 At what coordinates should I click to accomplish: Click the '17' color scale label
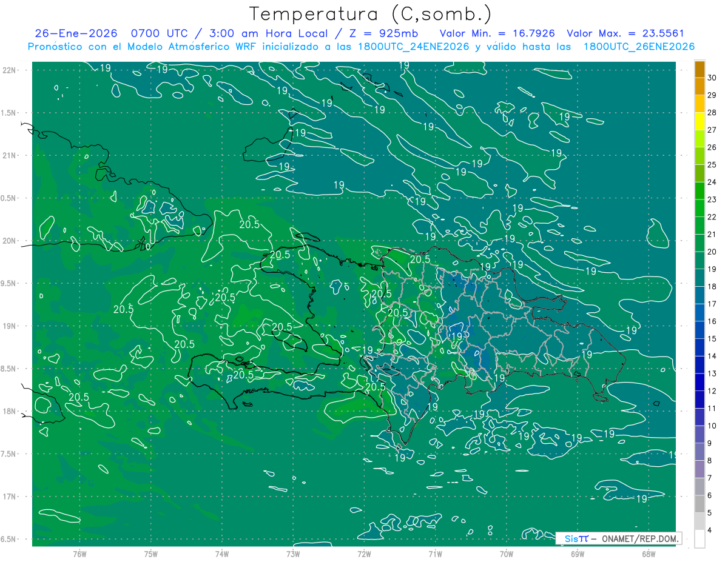point(712,304)
